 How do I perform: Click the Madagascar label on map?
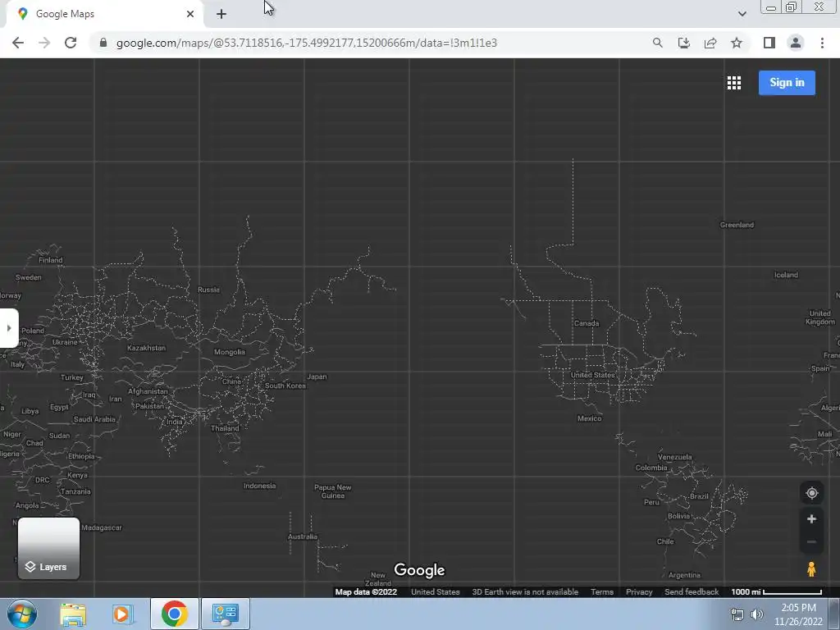point(102,527)
